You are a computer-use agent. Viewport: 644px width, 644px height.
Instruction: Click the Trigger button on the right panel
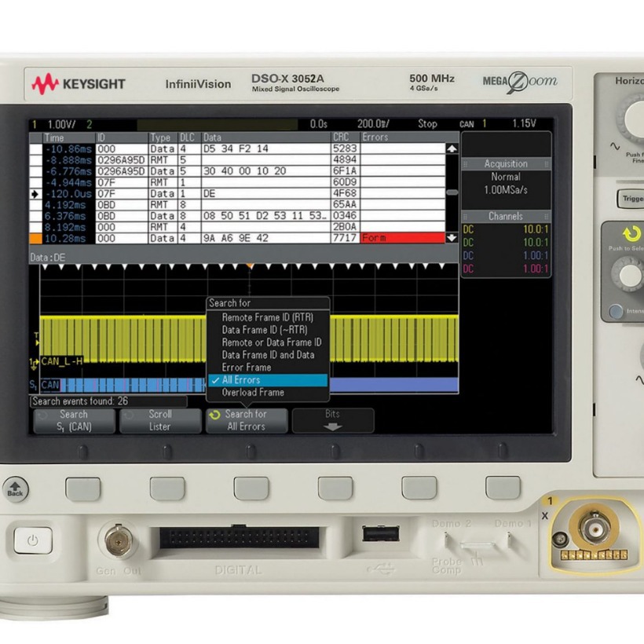pyautogui.click(x=631, y=199)
